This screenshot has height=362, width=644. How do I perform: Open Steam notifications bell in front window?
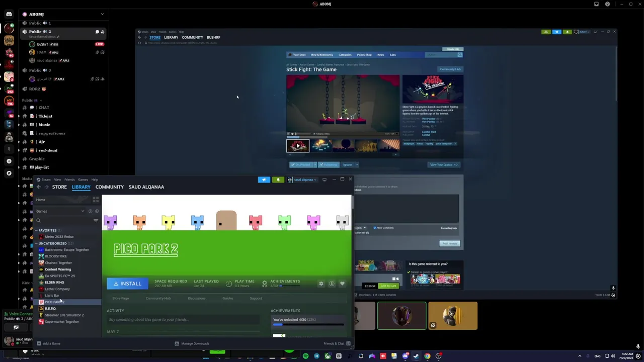[278, 179]
